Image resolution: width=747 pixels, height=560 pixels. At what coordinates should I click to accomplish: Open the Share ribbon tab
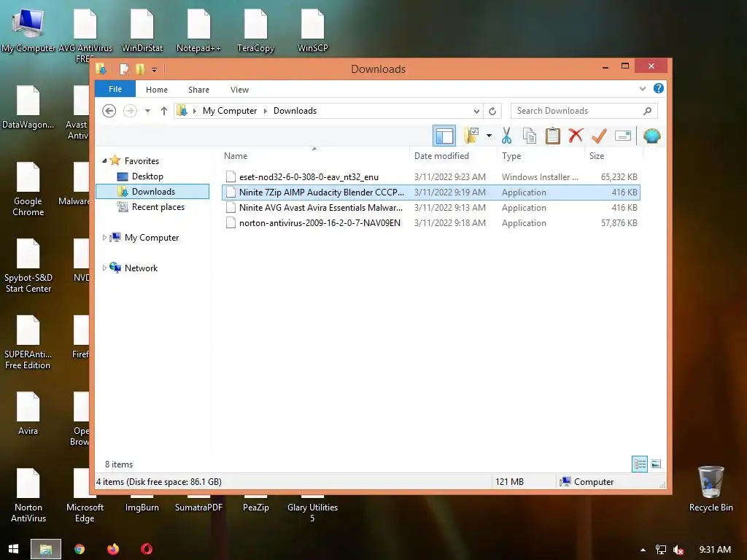pos(198,90)
